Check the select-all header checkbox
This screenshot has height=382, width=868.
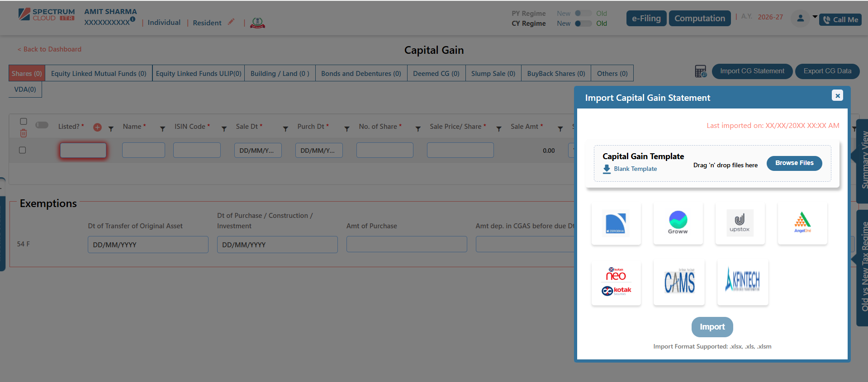(24, 121)
